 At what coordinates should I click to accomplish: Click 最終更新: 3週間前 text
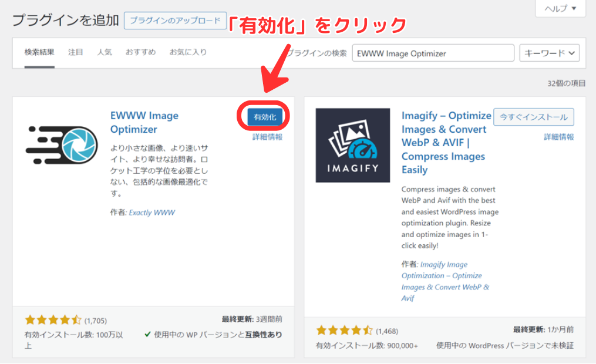pos(252,319)
